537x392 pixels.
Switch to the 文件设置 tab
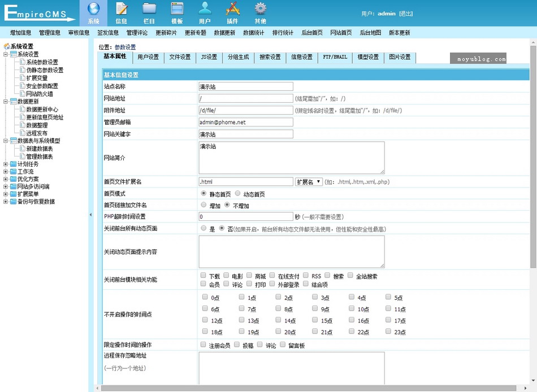click(180, 58)
